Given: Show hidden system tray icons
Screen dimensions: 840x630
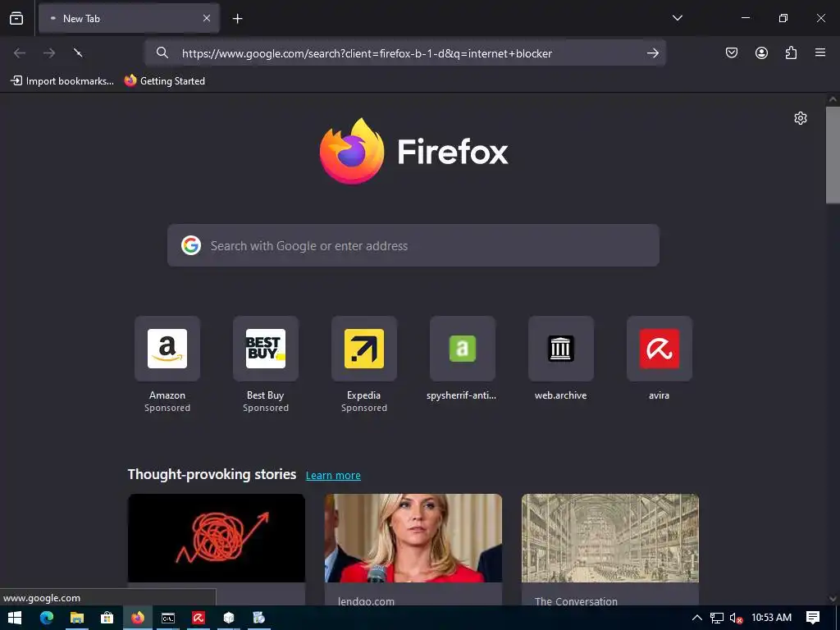Looking at the screenshot, I should pyautogui.click(x=697, y=618).
